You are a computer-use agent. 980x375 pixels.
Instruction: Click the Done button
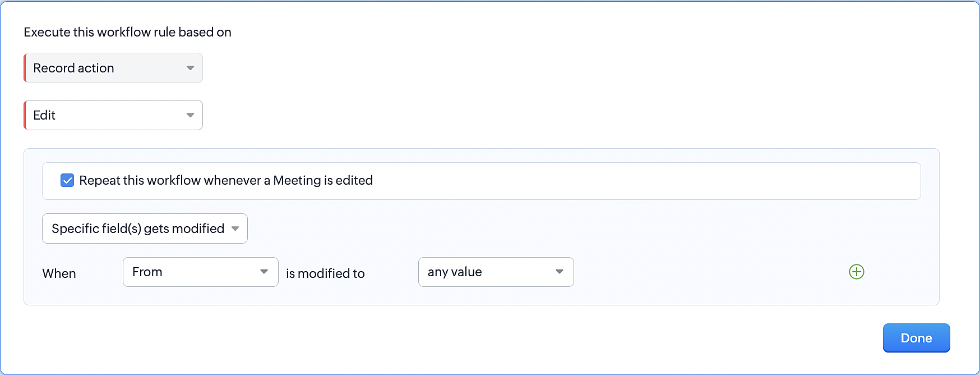pyautogui.click(x=917, y=338)
